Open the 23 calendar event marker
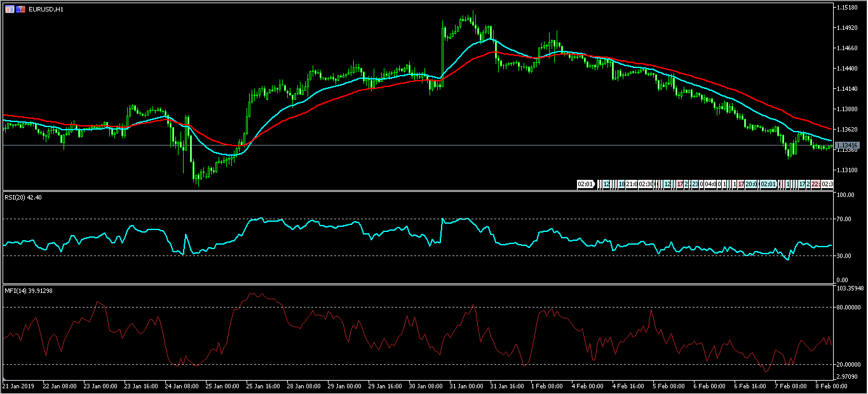 pos(695,184)
